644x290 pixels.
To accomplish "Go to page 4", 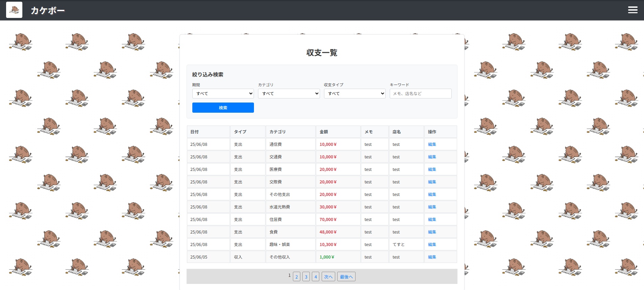I will [316, 277].
